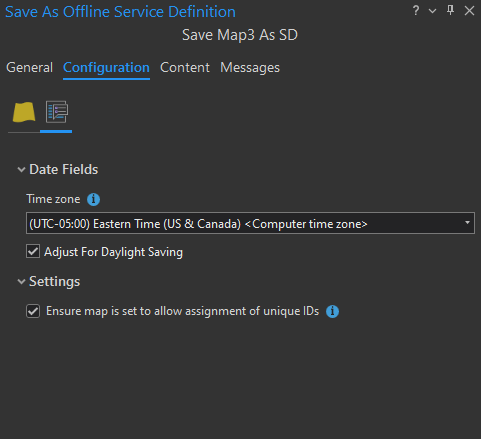Collapse the Settings section
The image size is (481, 439).
(x=21, y=282)
